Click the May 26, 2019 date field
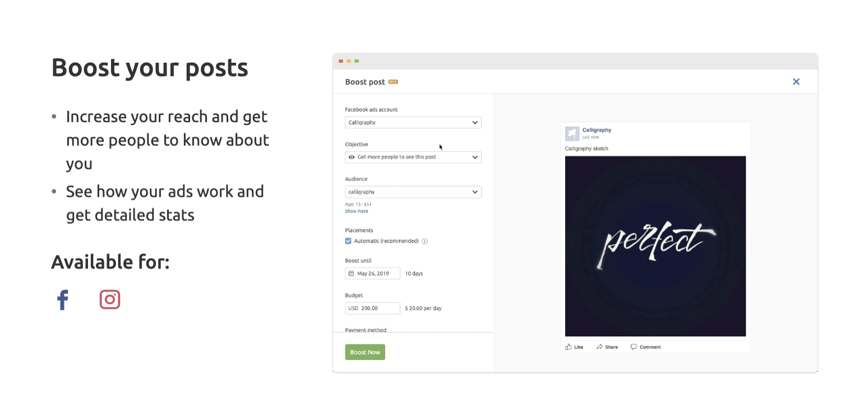Image resolution: width=868 pixels, height=402 pixels. point(372,274)
